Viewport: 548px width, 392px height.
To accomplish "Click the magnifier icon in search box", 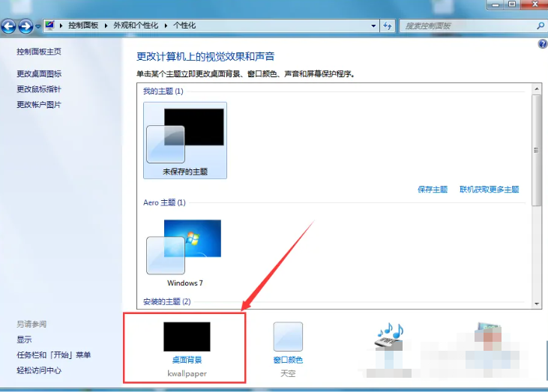I will tap(540, 25).
